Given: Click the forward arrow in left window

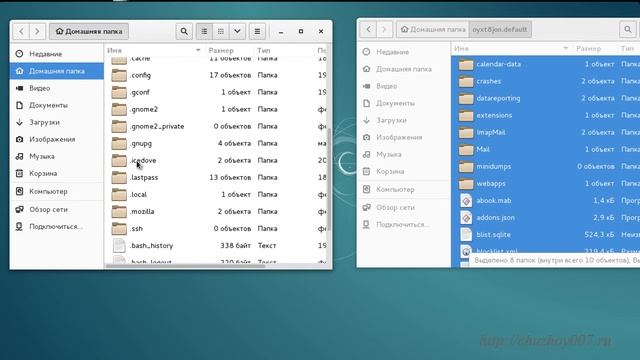Looking at the screenshot, I should [37, 31].
